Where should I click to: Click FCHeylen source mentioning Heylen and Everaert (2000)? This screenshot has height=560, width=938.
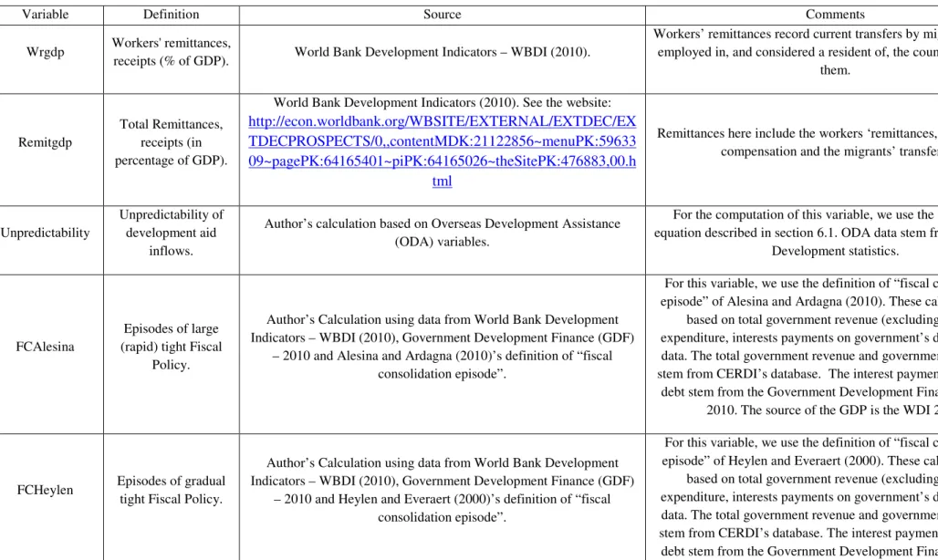(x=442, y=490)
